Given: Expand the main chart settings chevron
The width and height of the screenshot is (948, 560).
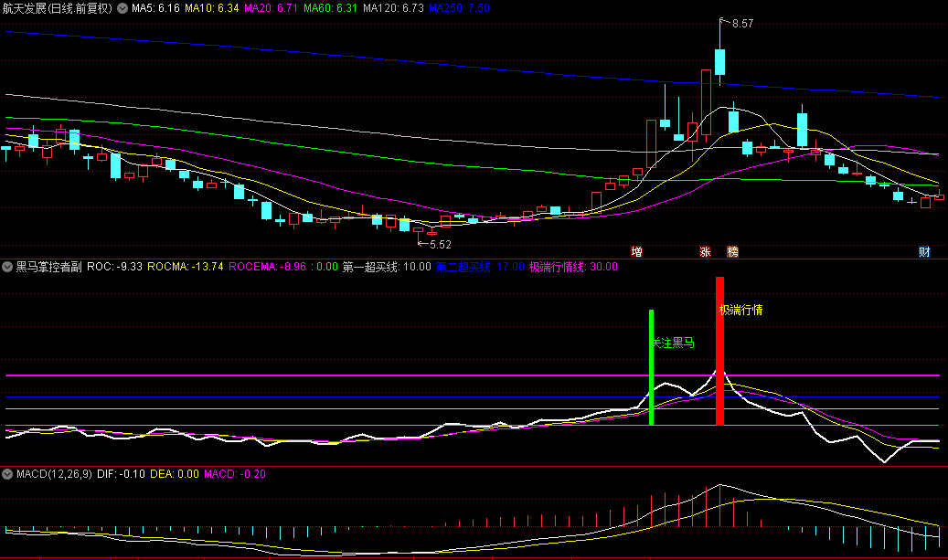Looking at the screenshot, I should coord(122,8).
